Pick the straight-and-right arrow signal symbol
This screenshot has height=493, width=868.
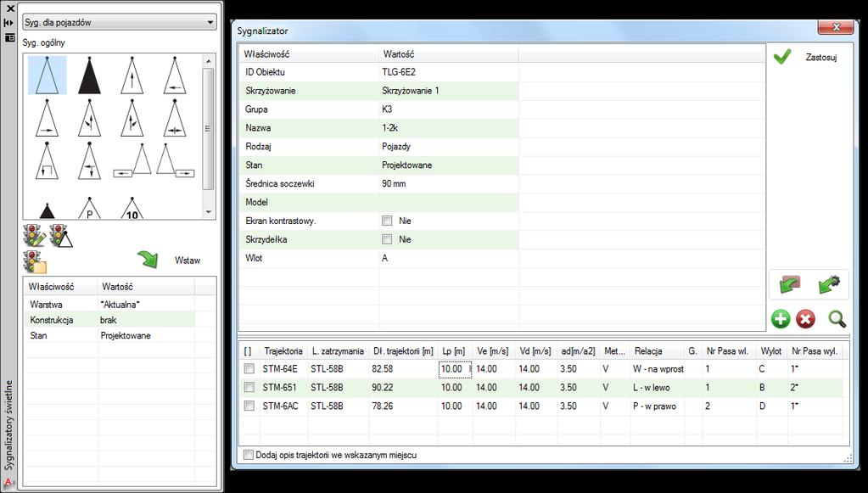click(x=132, y=118)
